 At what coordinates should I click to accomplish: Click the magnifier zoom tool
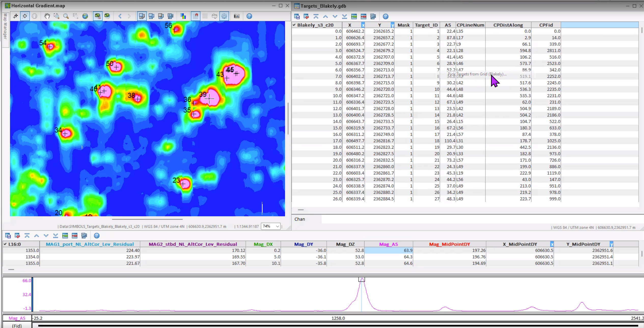click(x=66, y=16)
